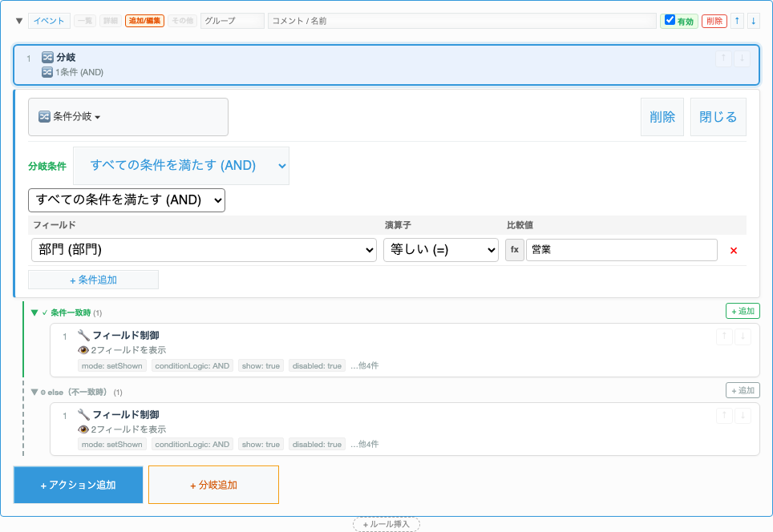The image size is (773, 532).
Task: Open the 部門 (部門) field dropdown
Action: [x=204, y=250]
